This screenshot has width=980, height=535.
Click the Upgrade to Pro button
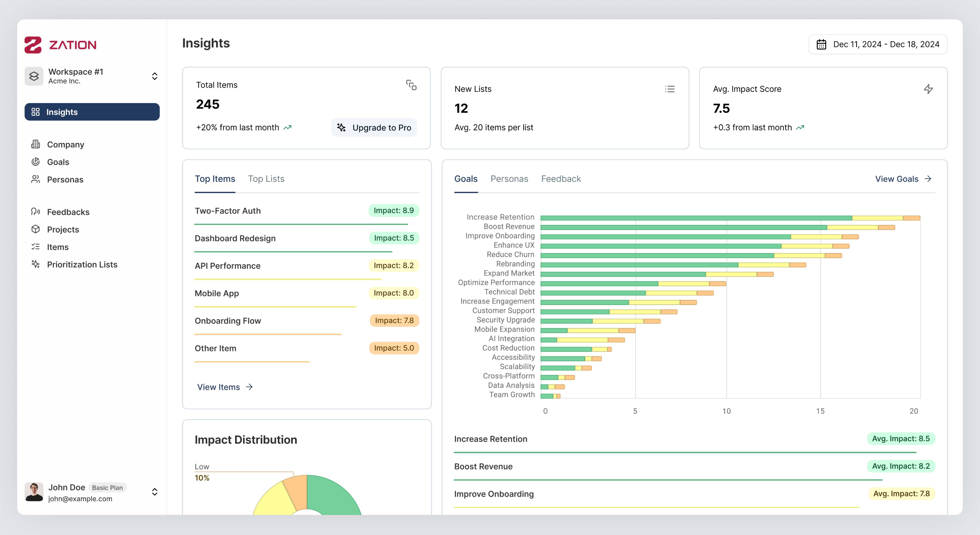[374, 128]
